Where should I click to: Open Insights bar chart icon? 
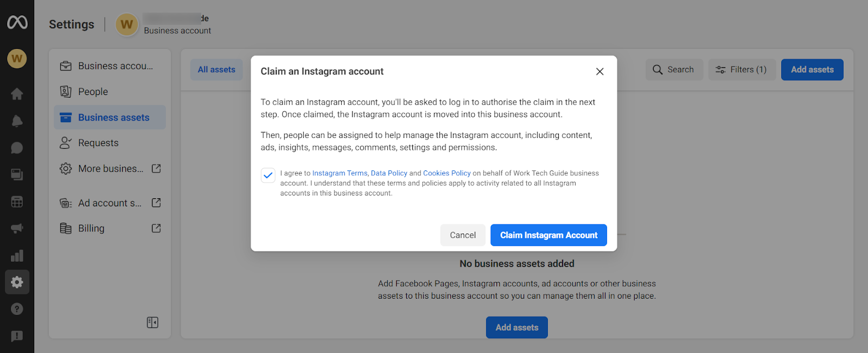(17, 255)
